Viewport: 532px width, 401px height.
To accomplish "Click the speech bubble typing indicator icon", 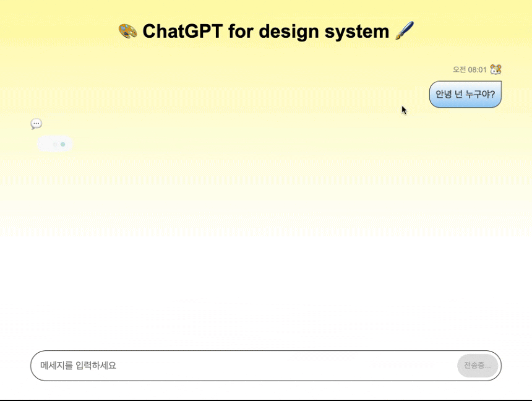I will [x=36, y=124].
